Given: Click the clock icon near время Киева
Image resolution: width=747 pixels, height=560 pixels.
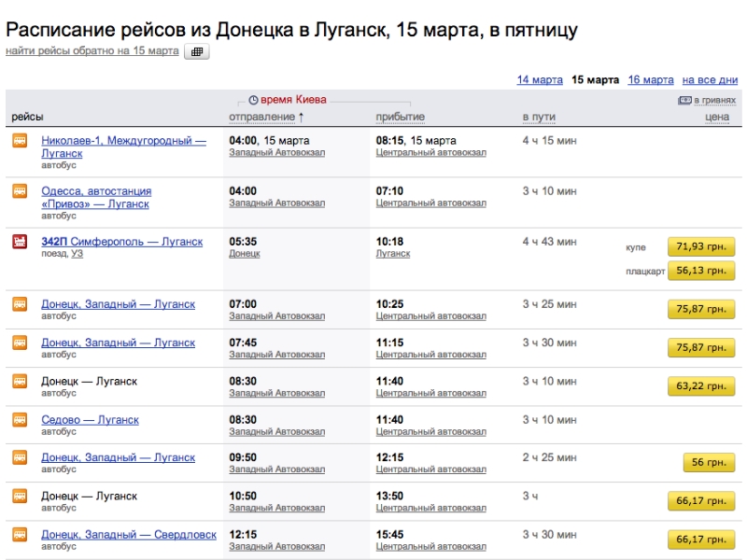Looking at the screenshot, I should [253, 100].
